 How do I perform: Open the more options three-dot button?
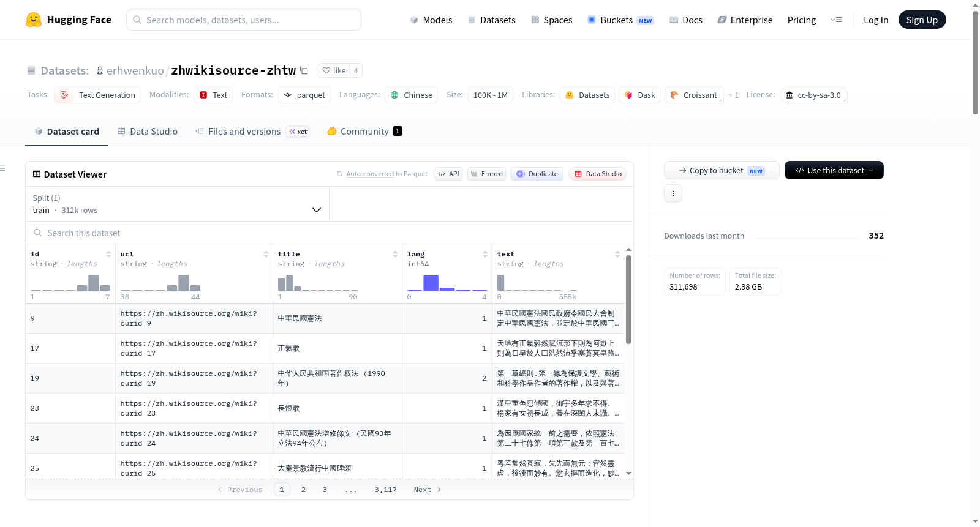pos(673,193)
